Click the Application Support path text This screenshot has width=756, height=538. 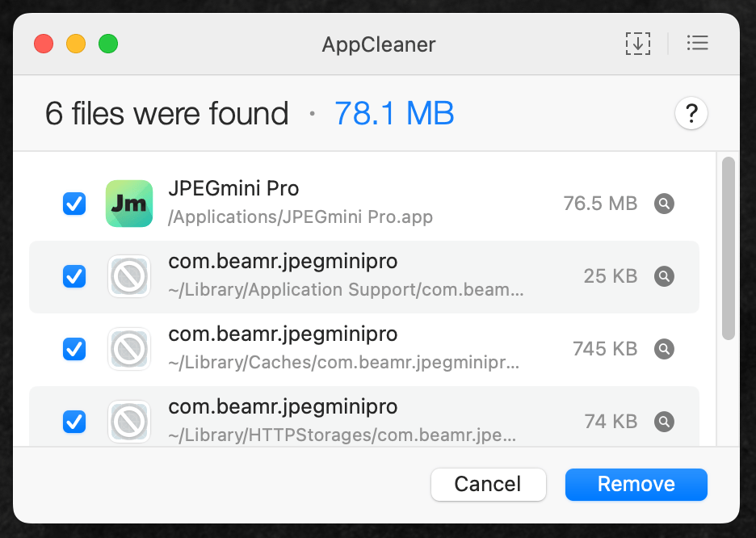tap(346, 290)
